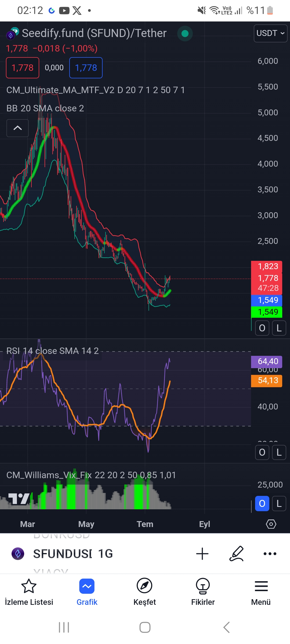Toggle the highlighted O button on Vix Fix pane

tap(262, 504)
